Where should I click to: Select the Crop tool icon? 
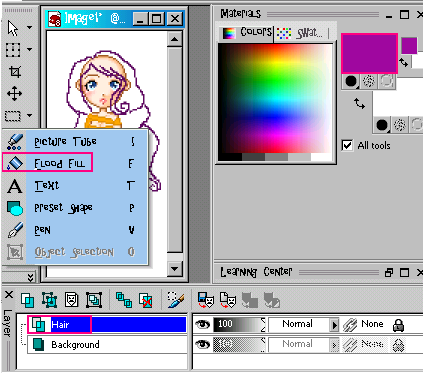click(15, 72)
